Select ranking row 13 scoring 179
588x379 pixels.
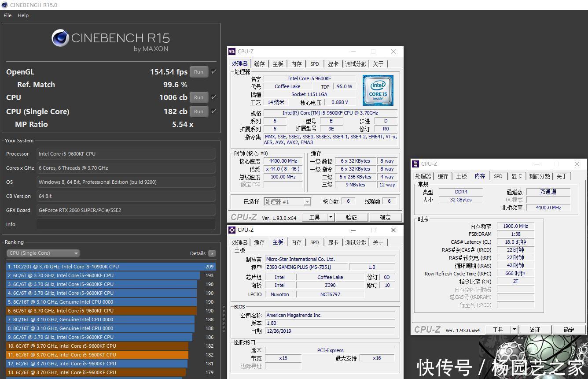(110, 372)
